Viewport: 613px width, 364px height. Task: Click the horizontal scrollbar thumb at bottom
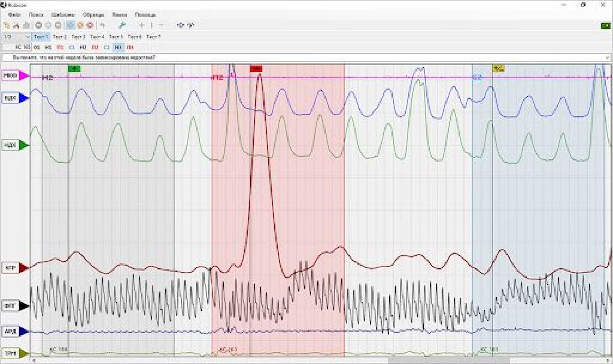pos(449,361)
